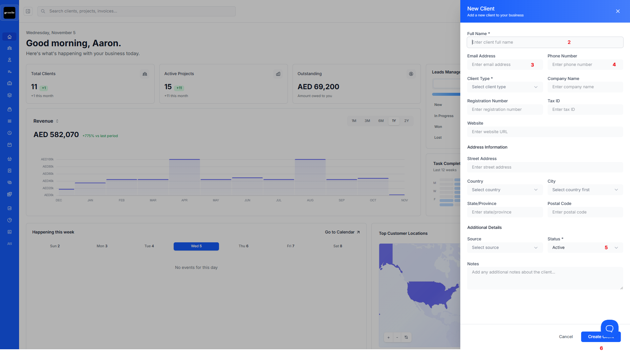Screen dimensions: 630x364
Task: Open the Client Type dropdown
Action: [x=505, y=87]
